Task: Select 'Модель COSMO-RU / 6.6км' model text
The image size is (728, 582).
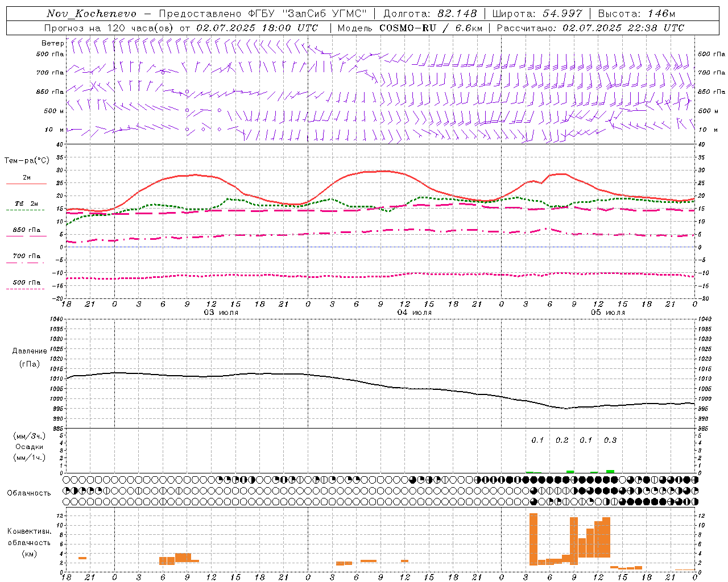Action: (410, 28)
